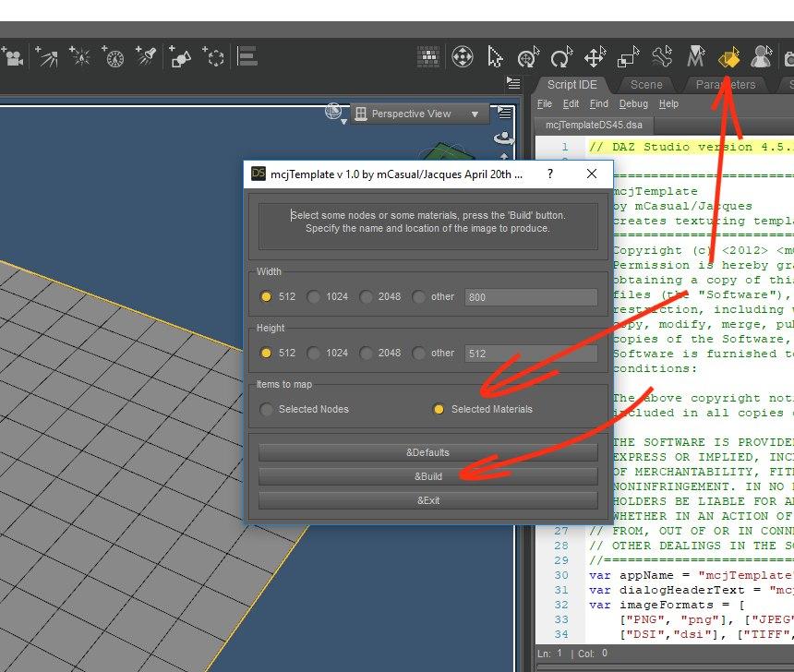
Task: Click the &Exit button
Action: pos(427,500)
